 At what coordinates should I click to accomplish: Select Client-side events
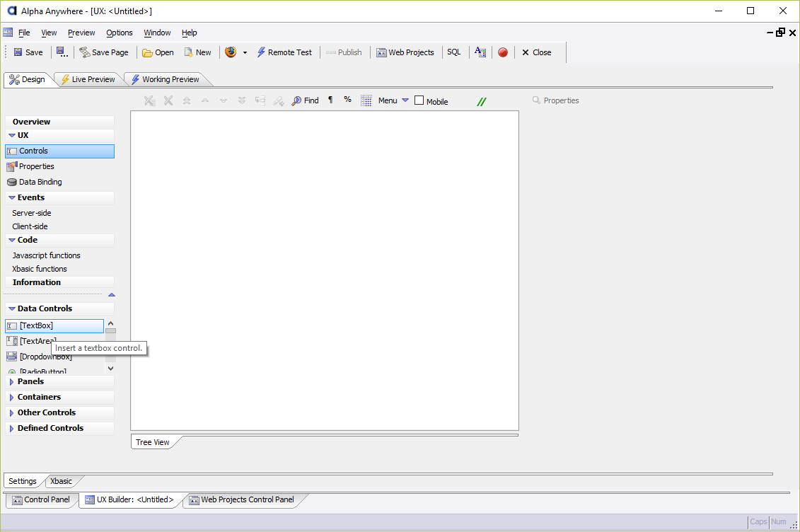(x=30, y=226)
